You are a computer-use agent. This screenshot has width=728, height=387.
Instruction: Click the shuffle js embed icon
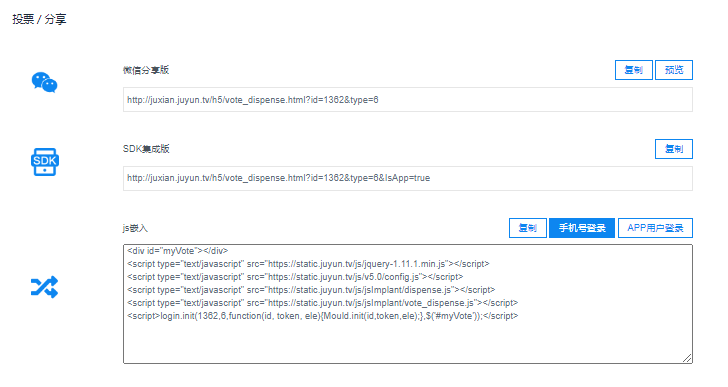[x=45, y=287]
